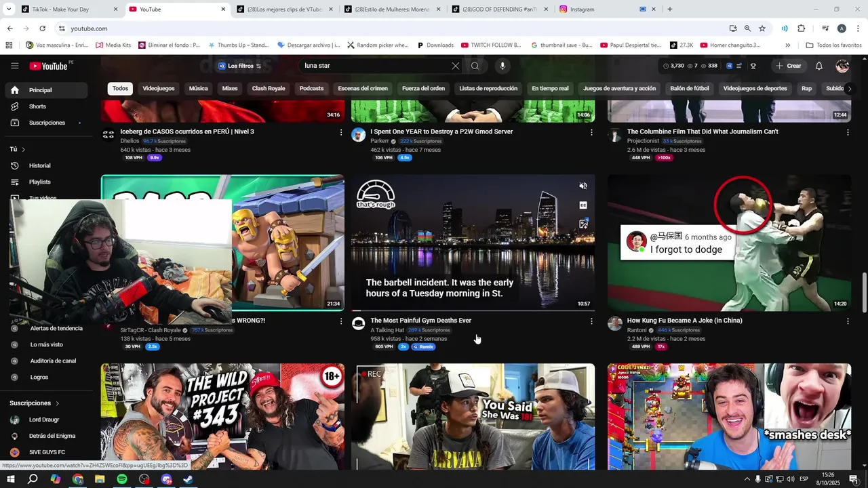The image size is (868, 488).
Task: Expand the 'Tú' section chevron
Action: pos(23,149)
